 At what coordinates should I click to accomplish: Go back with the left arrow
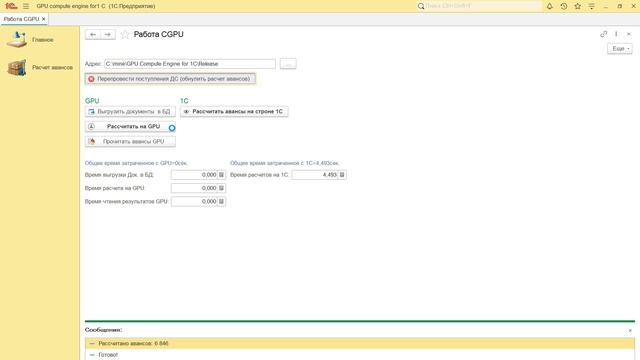(x=93, y=35)
